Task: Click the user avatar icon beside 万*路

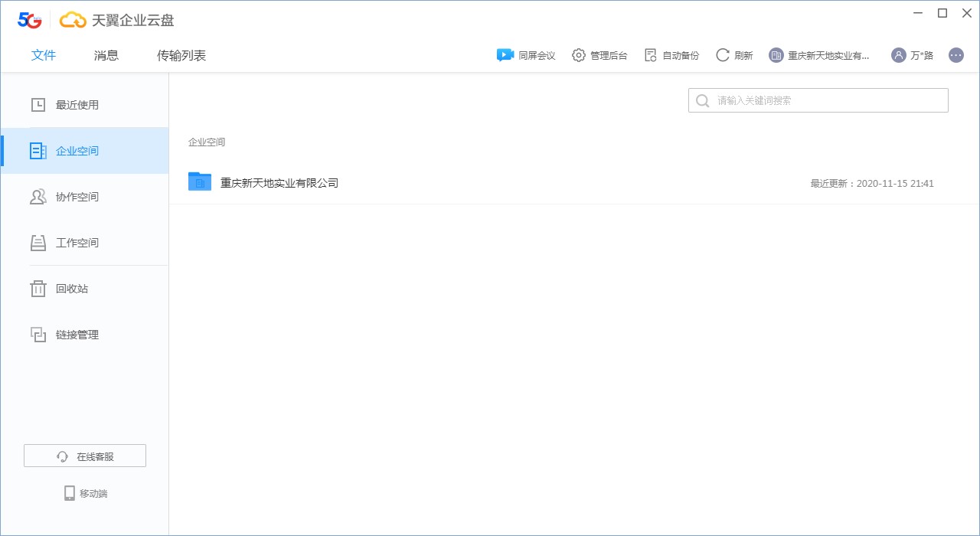Action: tap(899, 55)
